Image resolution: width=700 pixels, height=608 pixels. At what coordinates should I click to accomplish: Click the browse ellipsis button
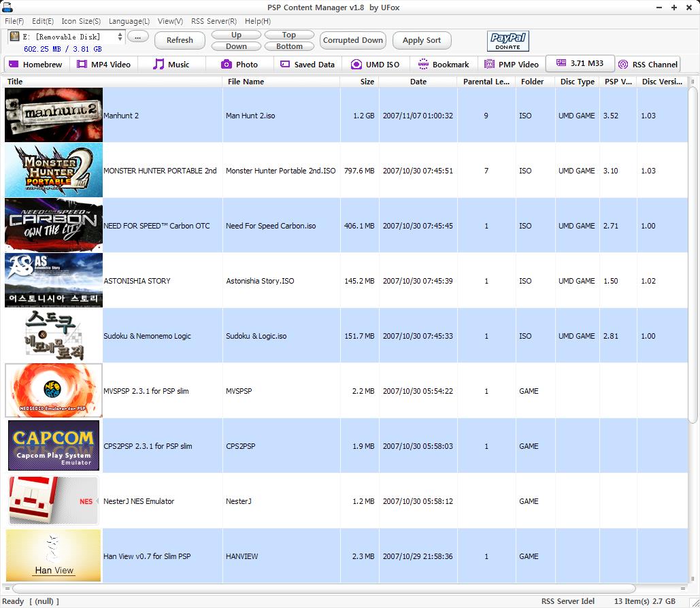(x=138, y=37)
